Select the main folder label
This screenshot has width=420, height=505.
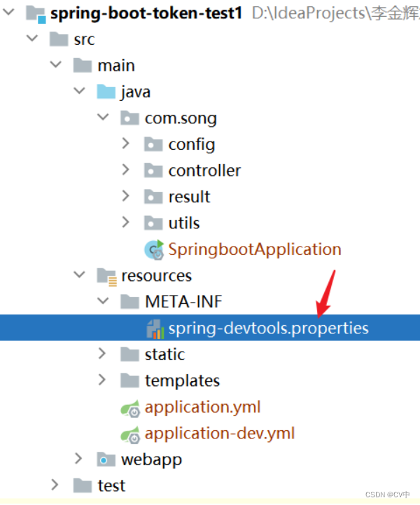pos(116,66)
